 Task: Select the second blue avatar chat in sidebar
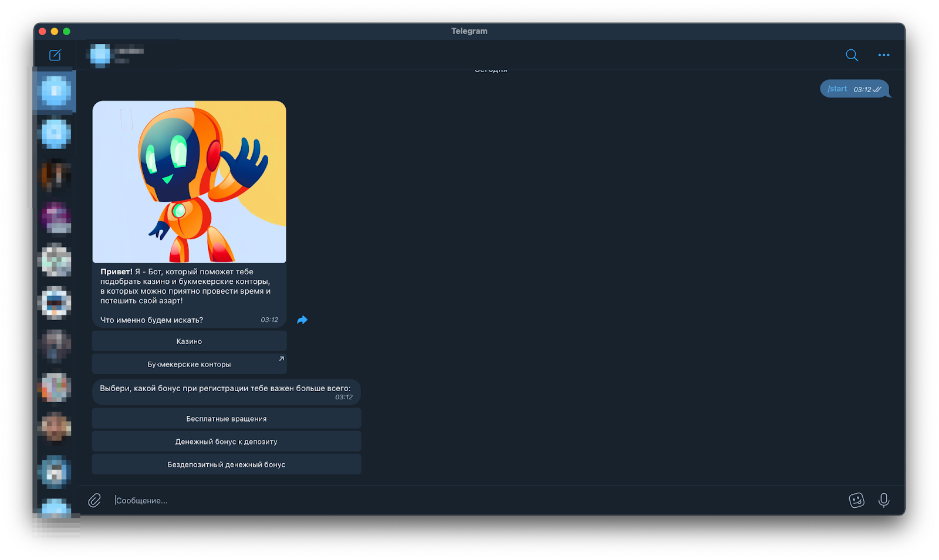[x=55, y=133]
